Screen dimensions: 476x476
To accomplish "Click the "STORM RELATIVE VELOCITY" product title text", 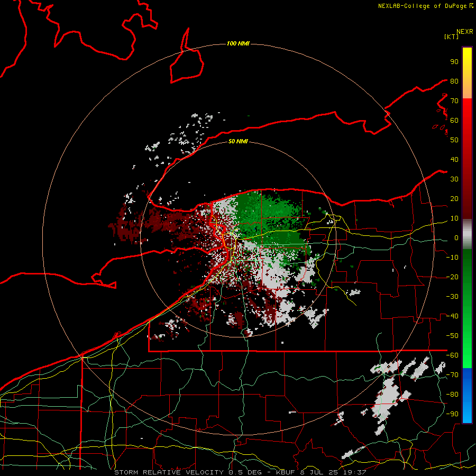I will tap(169, 472).
